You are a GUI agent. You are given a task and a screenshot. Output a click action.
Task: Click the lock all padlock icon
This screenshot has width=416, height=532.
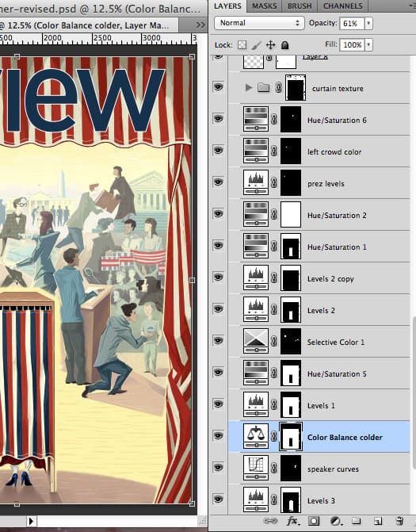pyautogui.click(x=284, y=44)
